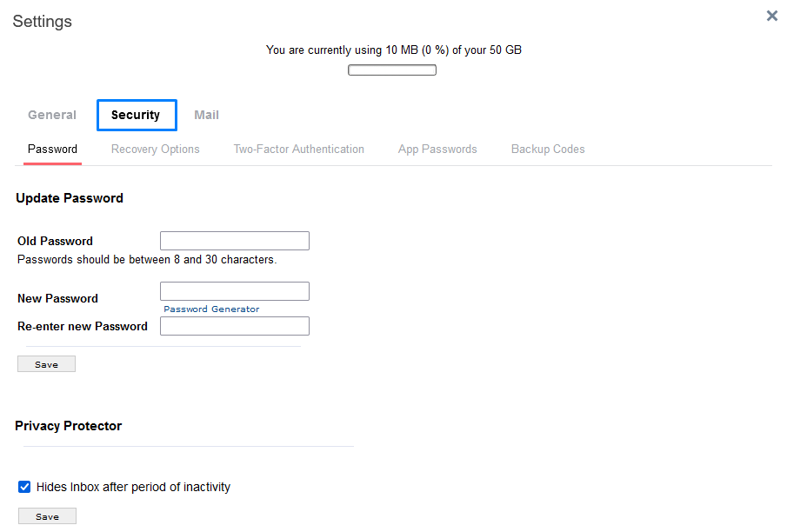The height and width of the screenshot is (532, 787).
Task: Click the Update Password heading
Action: [70, 197]
